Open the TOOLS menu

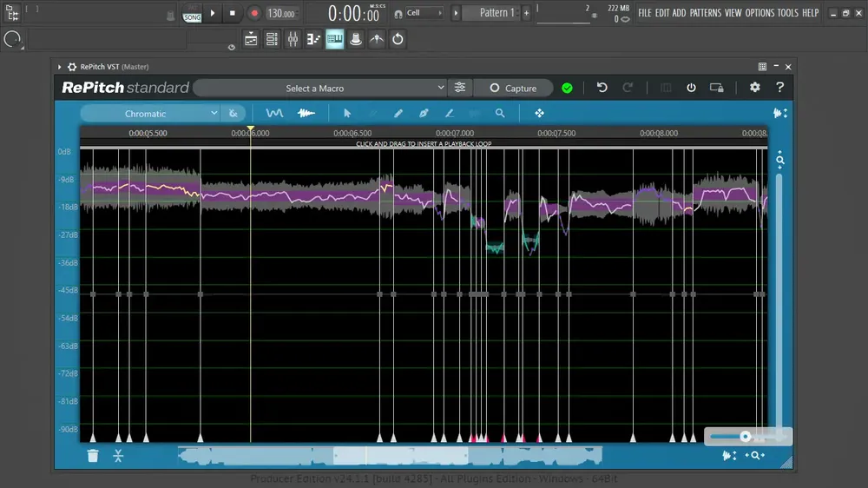(x=787, y=13)
